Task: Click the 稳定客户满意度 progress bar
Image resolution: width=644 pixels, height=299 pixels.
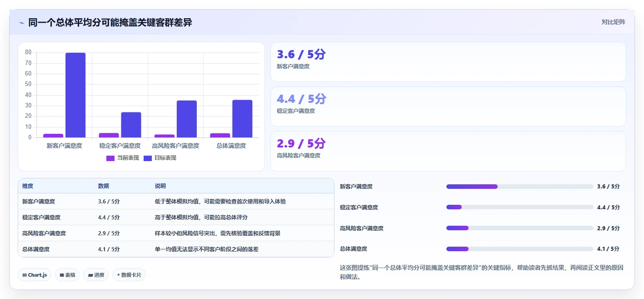Action: [x=520, y=207]
